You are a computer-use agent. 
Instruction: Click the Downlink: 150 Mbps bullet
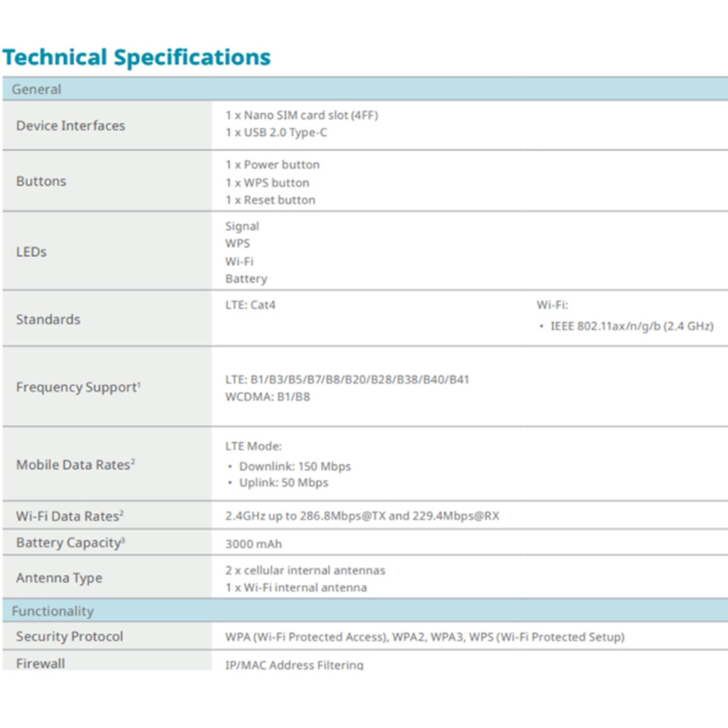(295, 466)
